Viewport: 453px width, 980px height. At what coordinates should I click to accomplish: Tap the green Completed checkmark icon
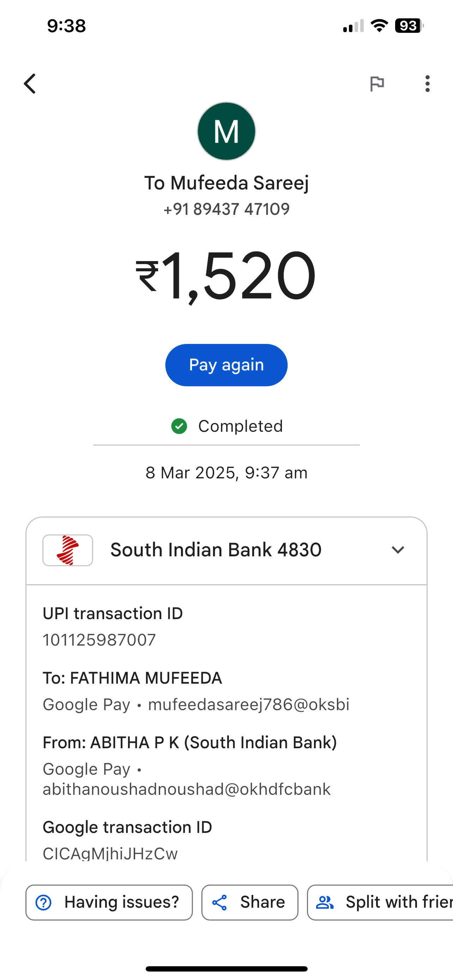coord(179,426)
